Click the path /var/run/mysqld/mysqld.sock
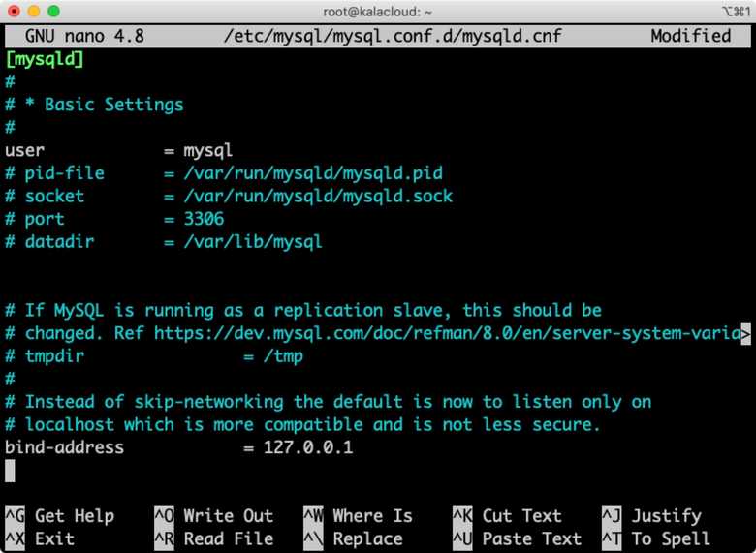This screenshot has width=756, height=553. coord(318,196)
